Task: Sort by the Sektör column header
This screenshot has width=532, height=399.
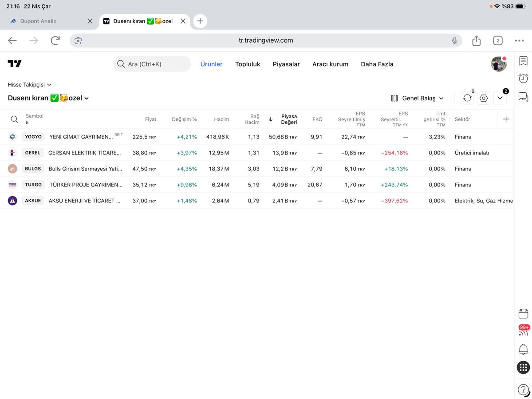Action: coord(462,119)
